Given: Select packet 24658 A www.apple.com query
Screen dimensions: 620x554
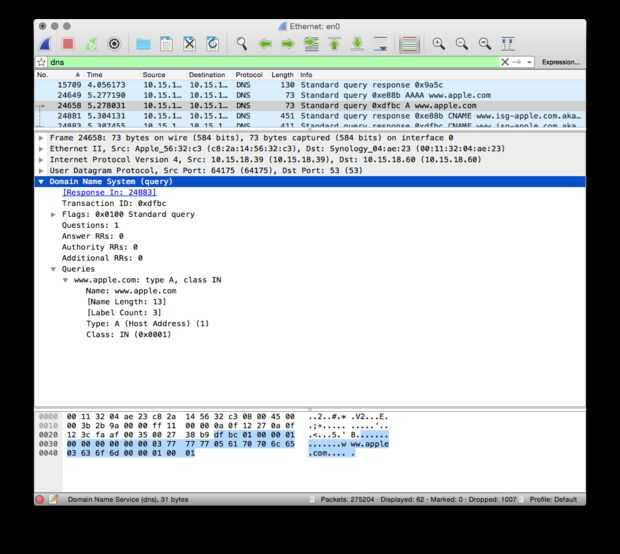Looking at the screenshot, I should [x=310, y=106].
